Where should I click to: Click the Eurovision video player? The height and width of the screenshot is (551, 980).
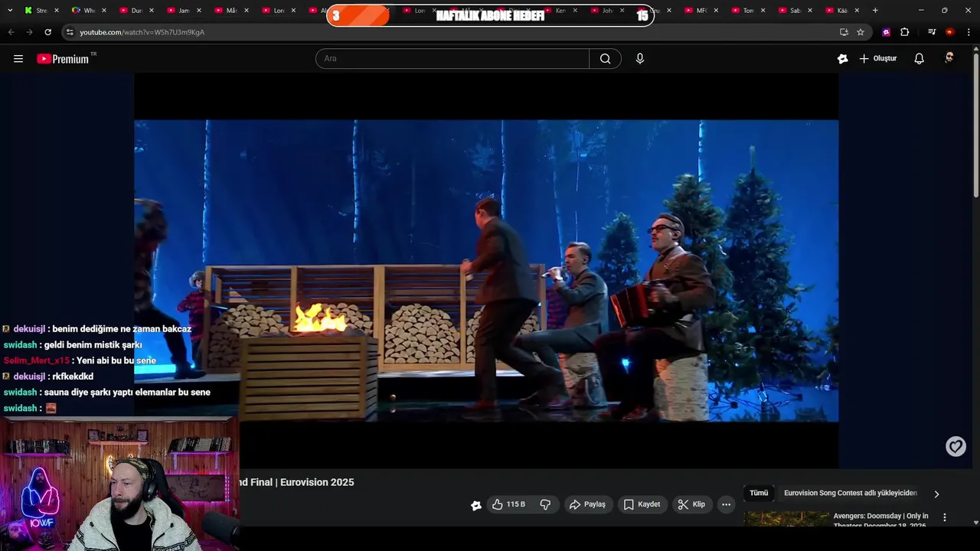point(486,270)
